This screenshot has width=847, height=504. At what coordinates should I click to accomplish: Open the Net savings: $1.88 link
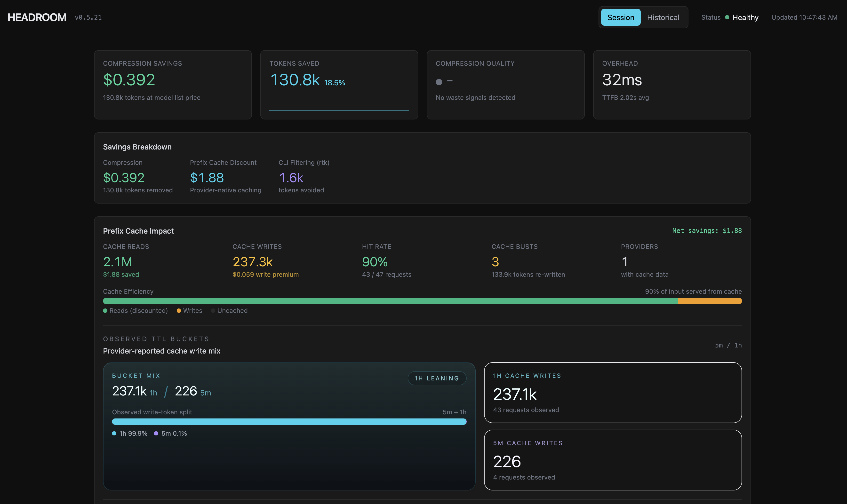pos(707,231)
